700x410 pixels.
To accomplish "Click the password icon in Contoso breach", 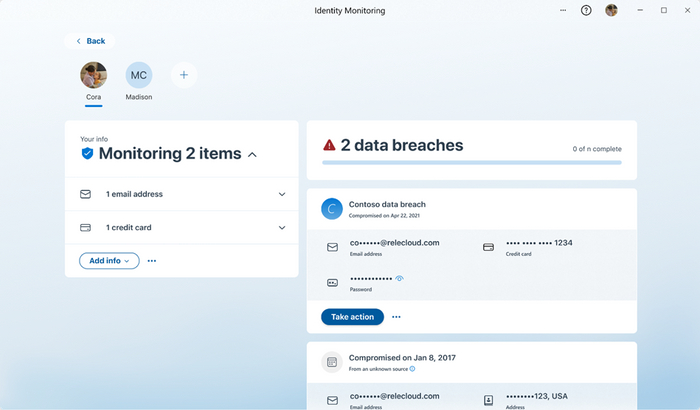I will [332, 283].
